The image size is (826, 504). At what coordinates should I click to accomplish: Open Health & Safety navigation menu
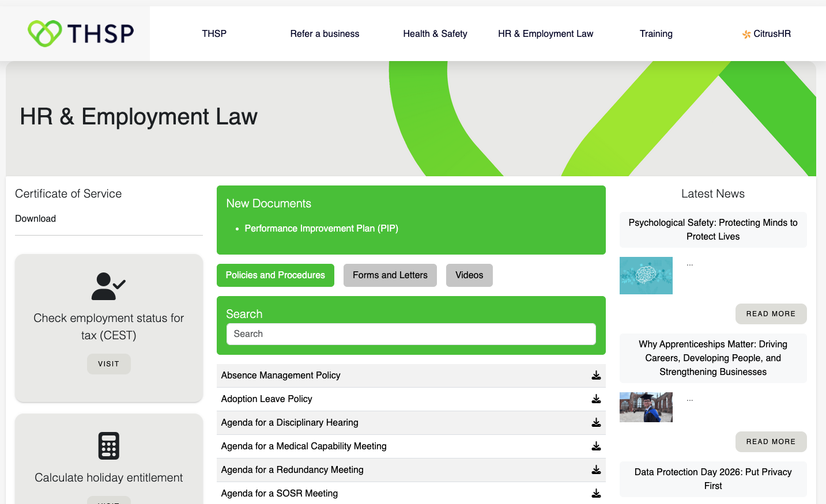(x=435, y=34)
